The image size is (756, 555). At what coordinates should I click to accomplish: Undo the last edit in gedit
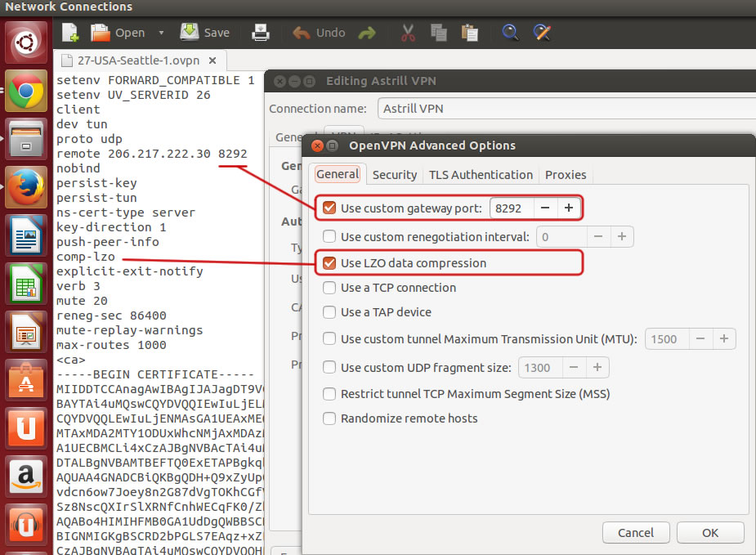click(x=319, y=33)
